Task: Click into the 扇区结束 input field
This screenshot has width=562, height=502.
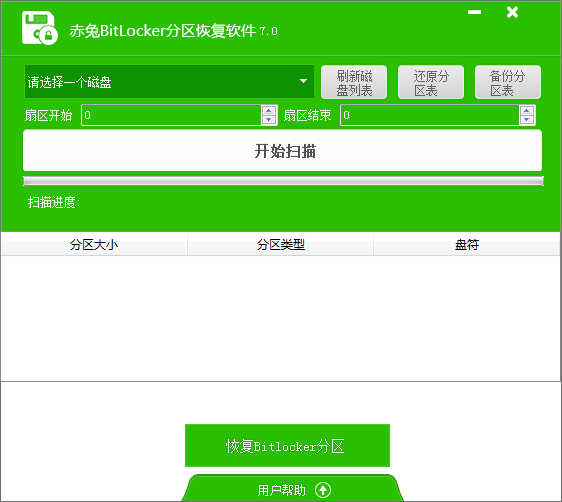Action: click(x=430, y=115)
